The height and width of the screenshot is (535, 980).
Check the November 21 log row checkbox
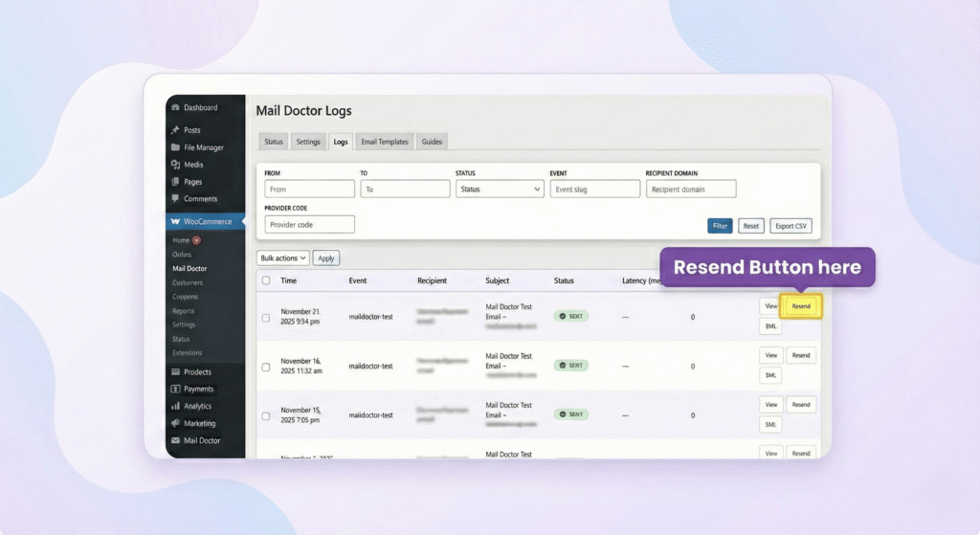(266, 317)
